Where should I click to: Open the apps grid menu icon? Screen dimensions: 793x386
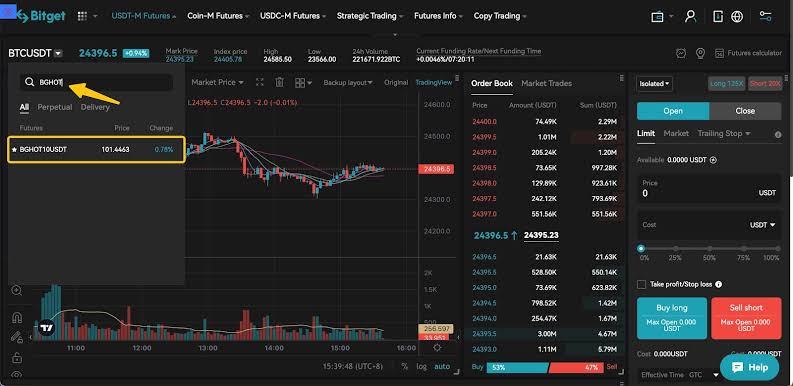82,16
